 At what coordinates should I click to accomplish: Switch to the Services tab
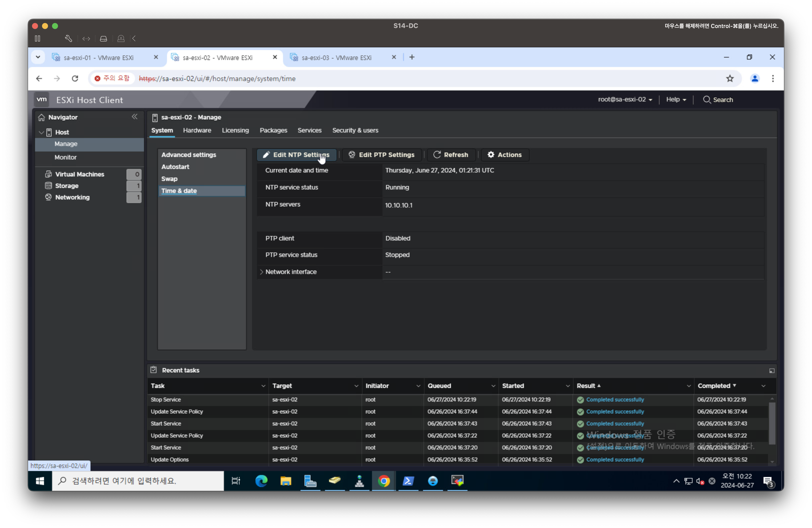coord(309,130)
